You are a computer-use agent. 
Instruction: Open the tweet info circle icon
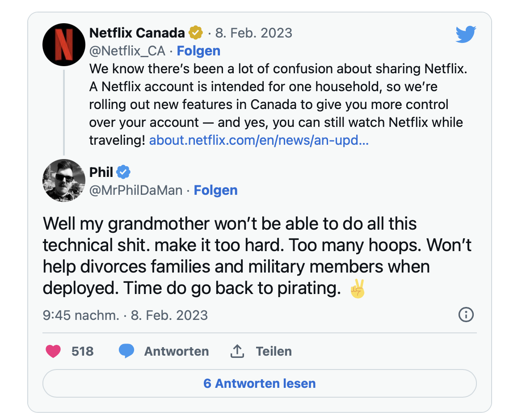466,315
